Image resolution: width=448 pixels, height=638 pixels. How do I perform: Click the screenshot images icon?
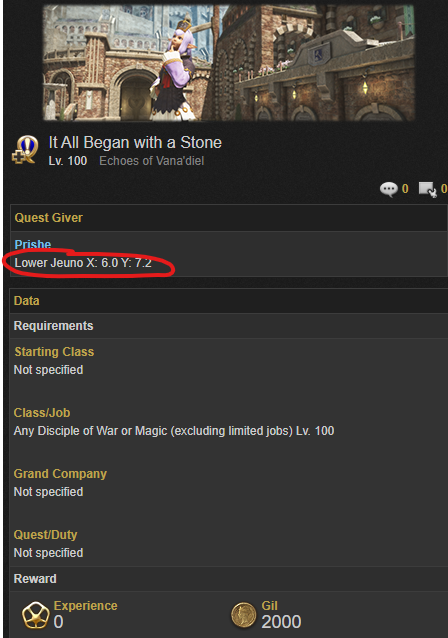[428, 189]
